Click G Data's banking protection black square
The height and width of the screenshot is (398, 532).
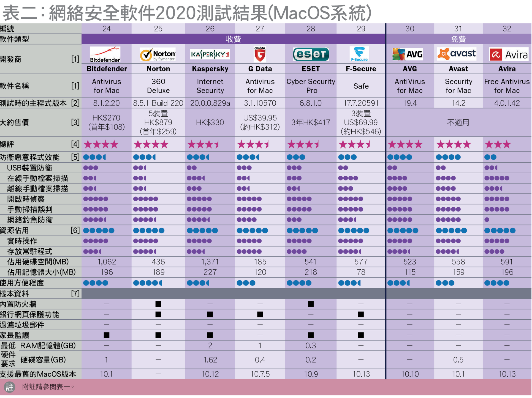tap(260, 314)
